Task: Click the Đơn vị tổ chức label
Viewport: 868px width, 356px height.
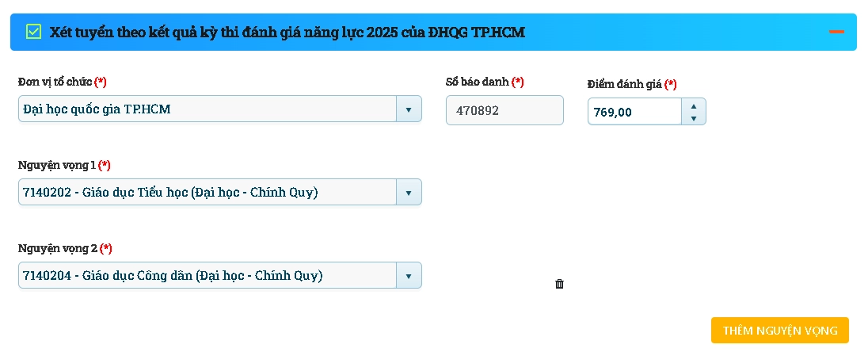Action: (x=55, y=82)
